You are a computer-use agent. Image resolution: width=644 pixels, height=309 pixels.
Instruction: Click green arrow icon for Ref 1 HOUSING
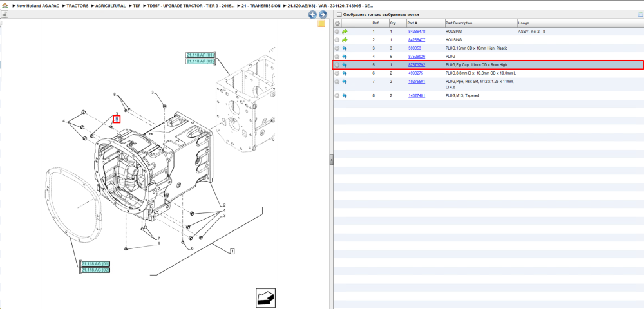click(x=345, y=32)
